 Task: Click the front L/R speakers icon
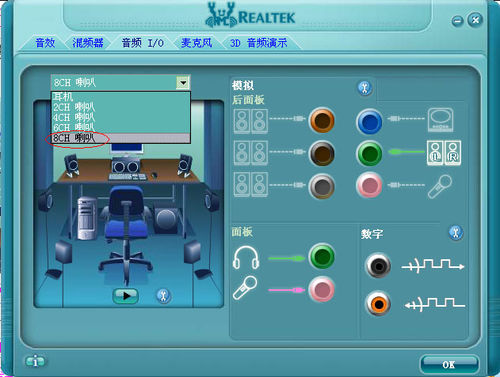click(x=444, y=153)
